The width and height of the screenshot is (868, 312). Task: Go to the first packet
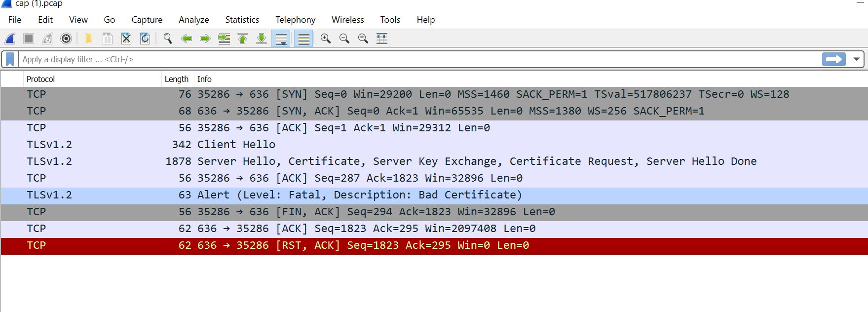click(x=243, y=39)
